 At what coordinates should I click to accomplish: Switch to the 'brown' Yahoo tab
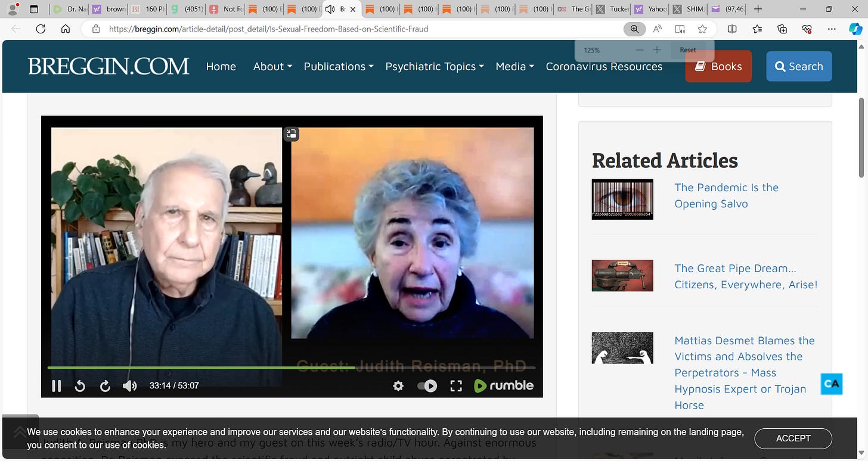pyautogui.click(x=108, y=9)
